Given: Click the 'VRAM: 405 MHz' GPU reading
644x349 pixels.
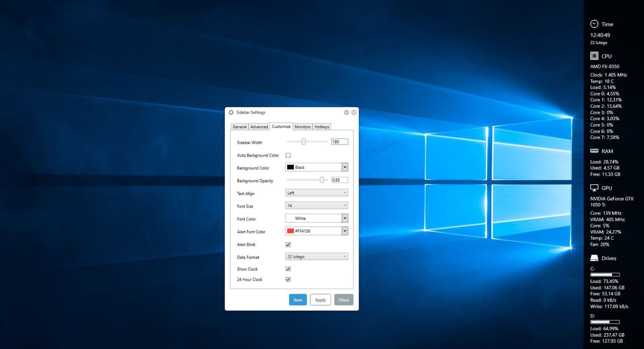Looking at the screenshot, I should (607, 219).
